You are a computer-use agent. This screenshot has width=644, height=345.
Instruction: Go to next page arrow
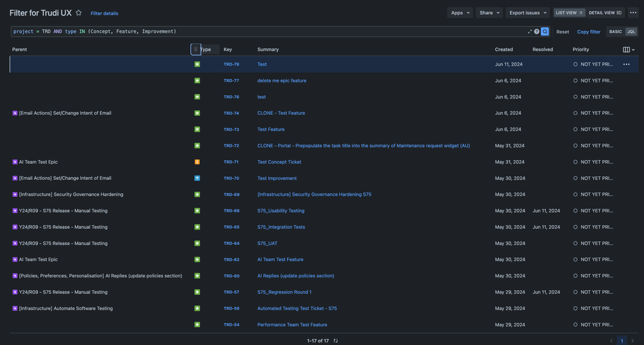[x=632, y=340]
